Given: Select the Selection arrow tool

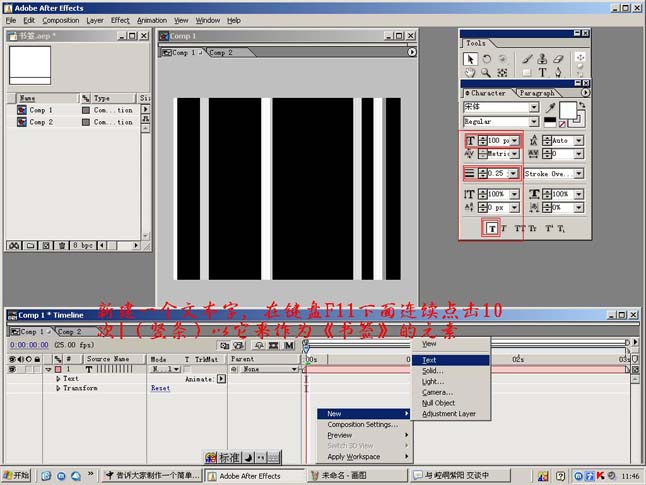Looking at the screenshot, I should pos(470,59).
